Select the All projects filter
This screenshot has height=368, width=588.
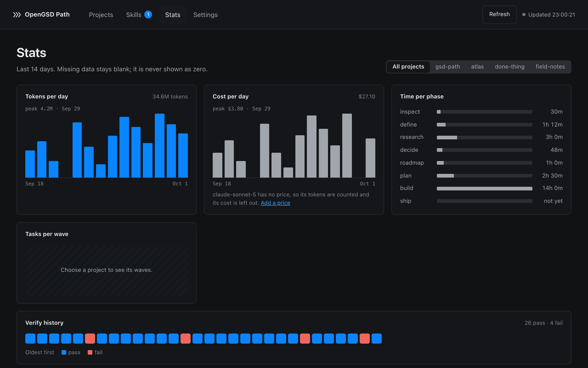pyautogui.click(x=408, y=67)
